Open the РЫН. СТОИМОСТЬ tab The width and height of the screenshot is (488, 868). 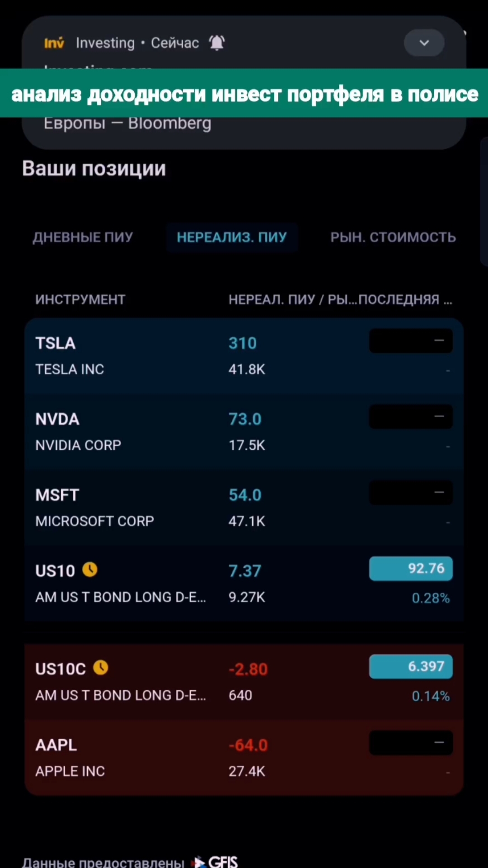393,237
